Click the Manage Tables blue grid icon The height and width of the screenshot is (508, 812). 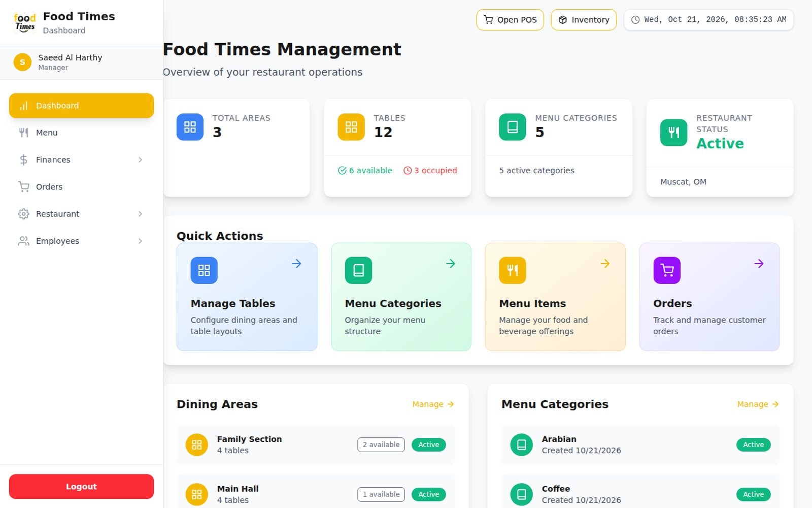click(204, 270)
